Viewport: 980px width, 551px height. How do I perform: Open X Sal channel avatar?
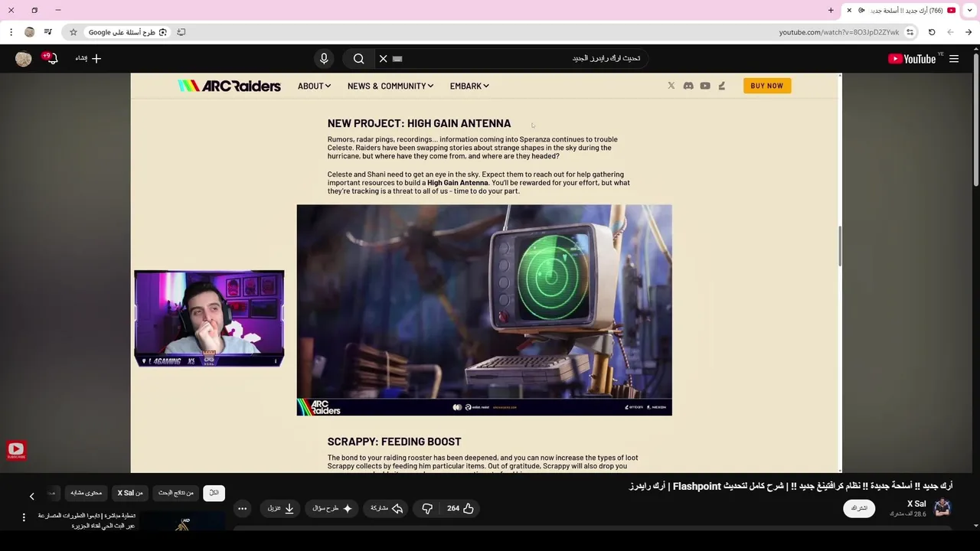click(942, 507)
